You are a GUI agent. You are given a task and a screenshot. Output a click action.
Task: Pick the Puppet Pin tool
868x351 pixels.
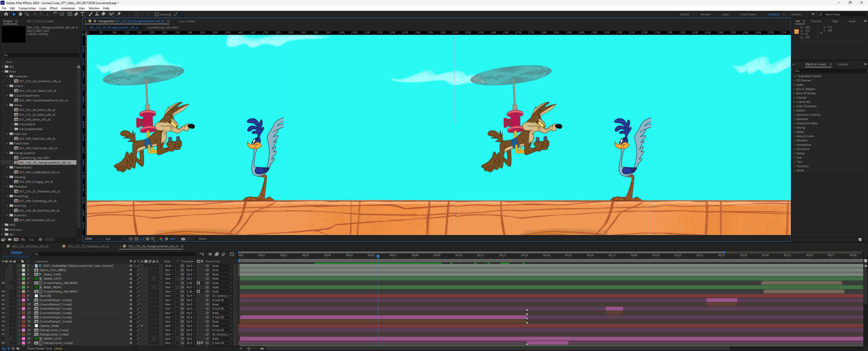tap(119, 14)
